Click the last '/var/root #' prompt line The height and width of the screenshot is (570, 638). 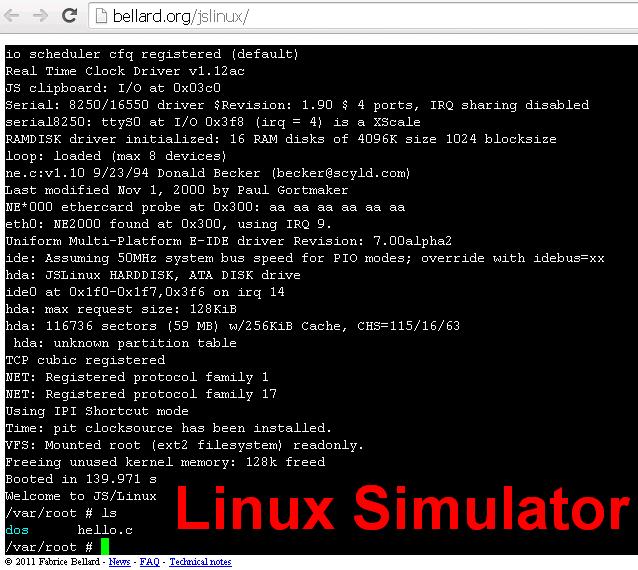48,547
